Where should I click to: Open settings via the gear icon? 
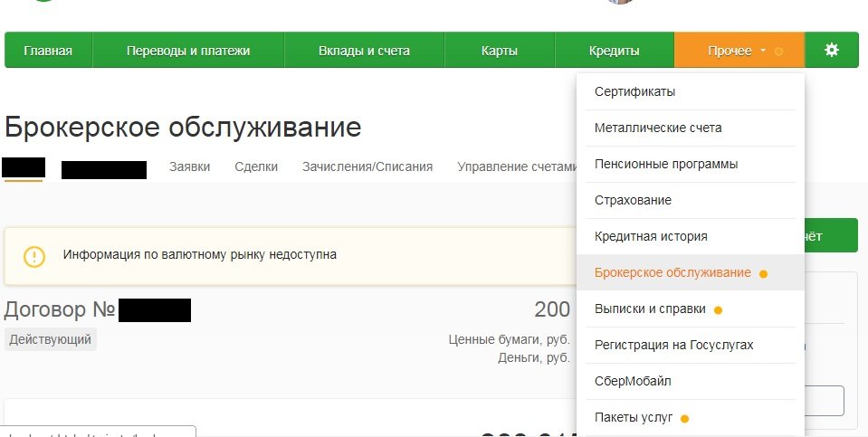coord(832,51)
